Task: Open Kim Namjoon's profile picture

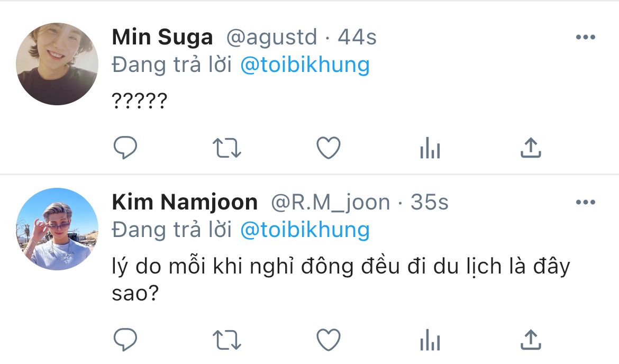Action: [x=57, y=229]
